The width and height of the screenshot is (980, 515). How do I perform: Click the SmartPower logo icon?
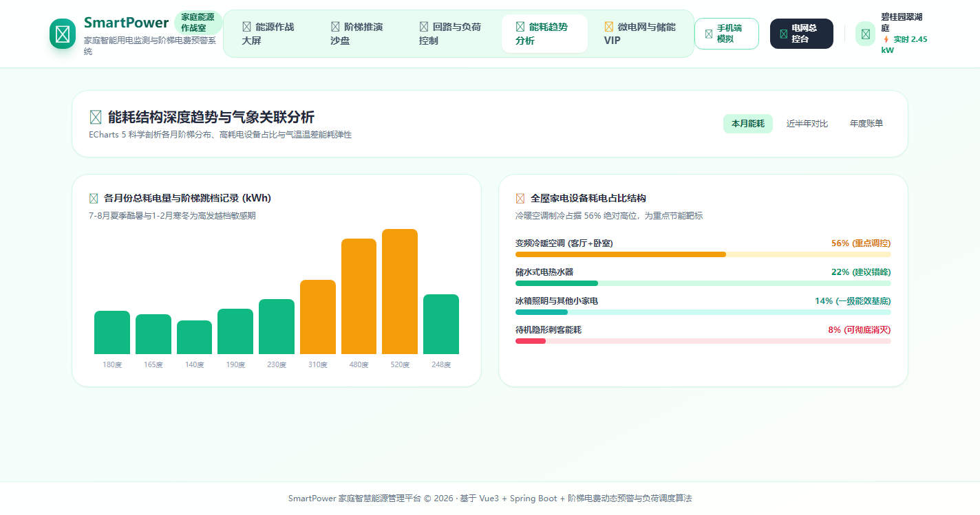(63, 34)
